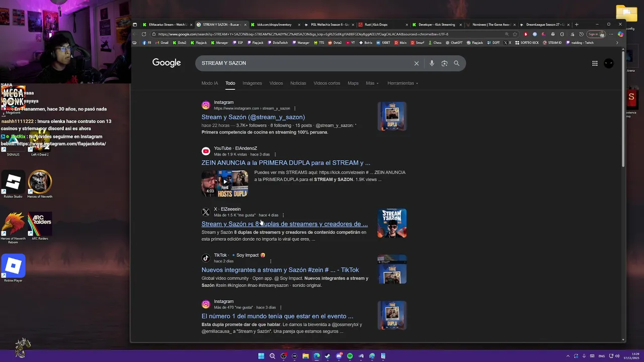Start voice search with the microphone icon
The image size is (644, 362).
(x=432, y=63)
